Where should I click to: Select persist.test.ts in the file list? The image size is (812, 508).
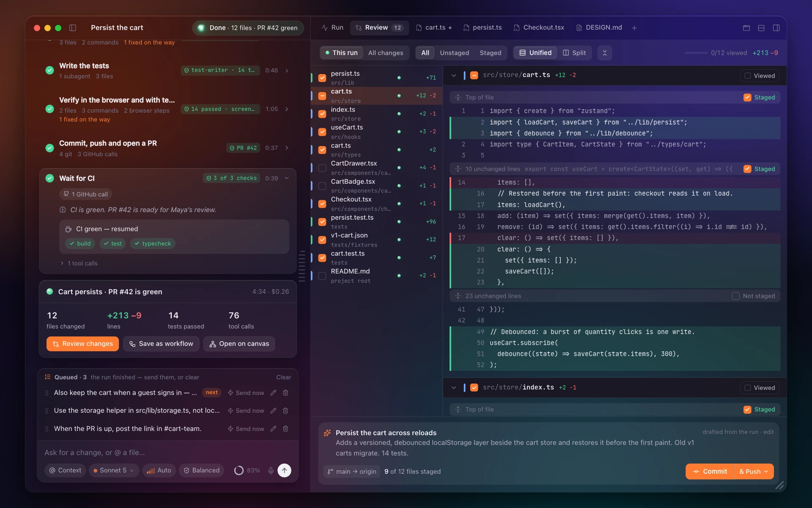click(x=376, y=222)
